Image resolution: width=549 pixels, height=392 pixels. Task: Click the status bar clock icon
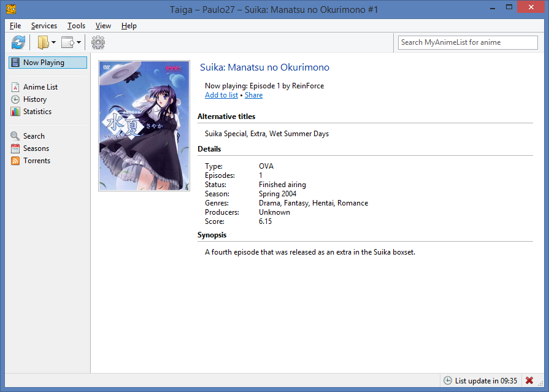[447, 380]
